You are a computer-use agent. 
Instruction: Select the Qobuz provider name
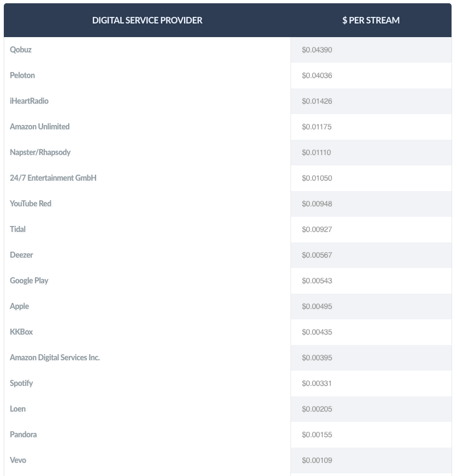pos(21,50)
